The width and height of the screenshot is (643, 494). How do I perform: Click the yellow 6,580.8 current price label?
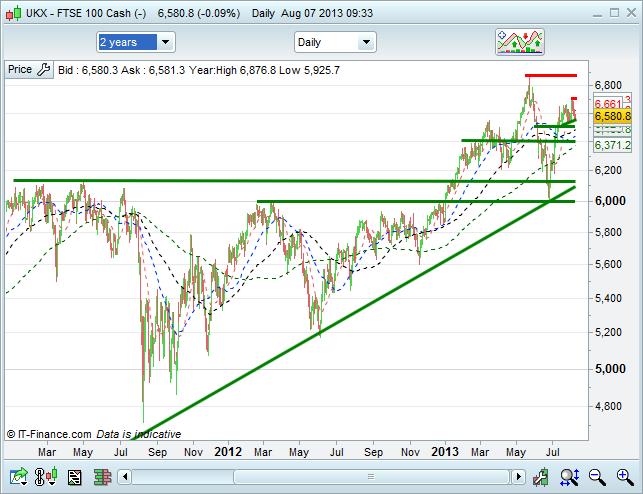[611, 117]
